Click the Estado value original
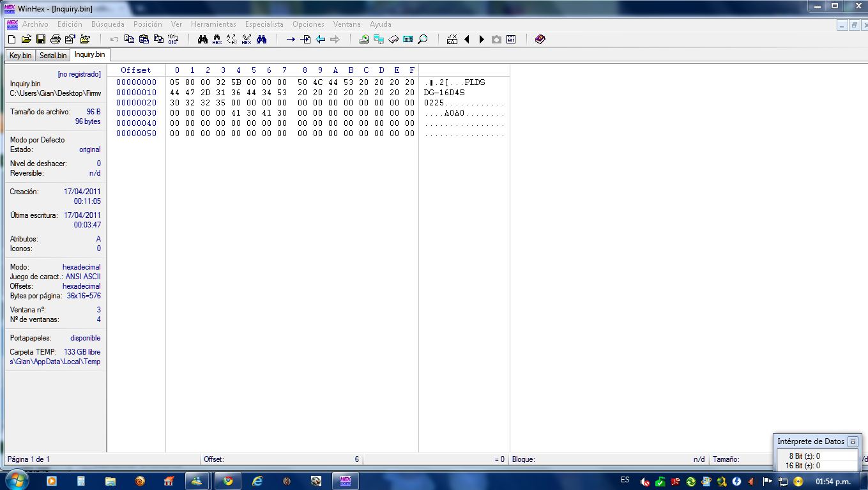This screenshot has width=868, height=490. [x=89, y=149]
